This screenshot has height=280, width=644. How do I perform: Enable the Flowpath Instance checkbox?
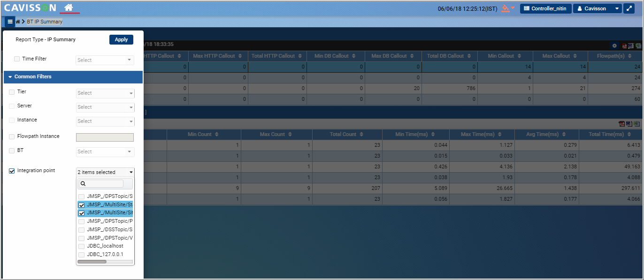[12, 136]
